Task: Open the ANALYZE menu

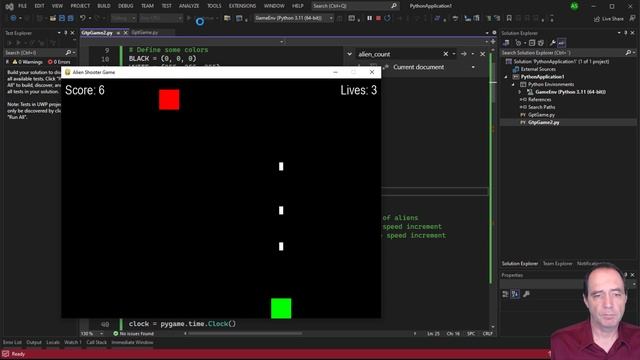Action: [x=189, y=6]
